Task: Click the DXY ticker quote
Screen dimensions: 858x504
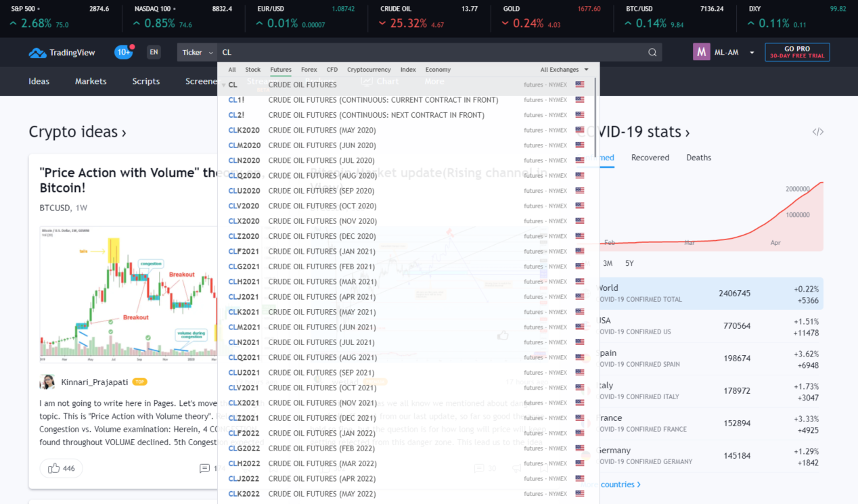Action: pos(798,18)
